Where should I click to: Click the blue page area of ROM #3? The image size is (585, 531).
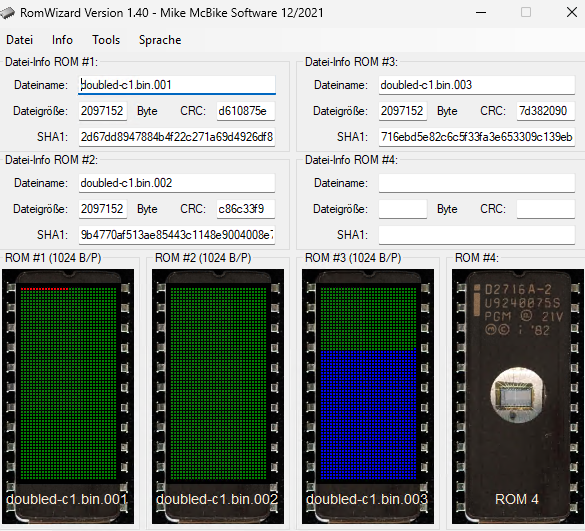(369, 415)
